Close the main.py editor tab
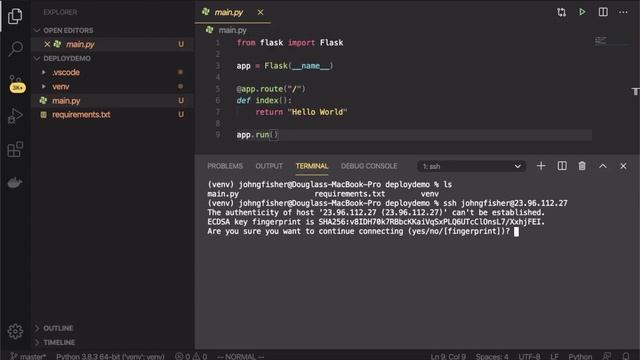Image resolution: width=640 pixels, height=360 pixels. (260, 13)
